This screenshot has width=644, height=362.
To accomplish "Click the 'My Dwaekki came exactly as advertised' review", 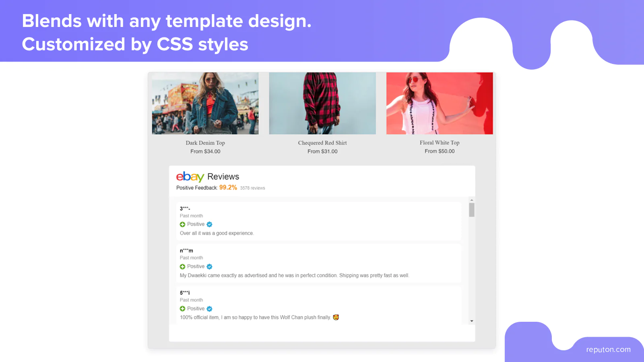I will pyautogui.click(x=295, y=276).
